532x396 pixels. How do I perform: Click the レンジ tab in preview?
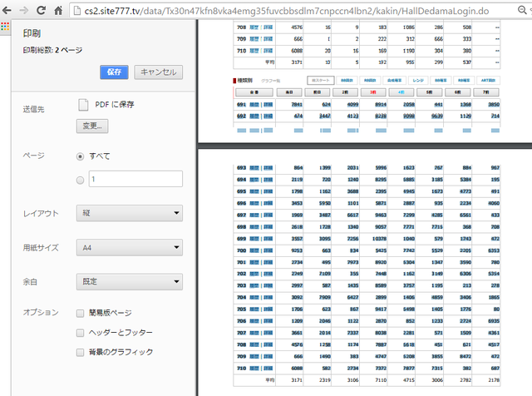coord(418,81)
